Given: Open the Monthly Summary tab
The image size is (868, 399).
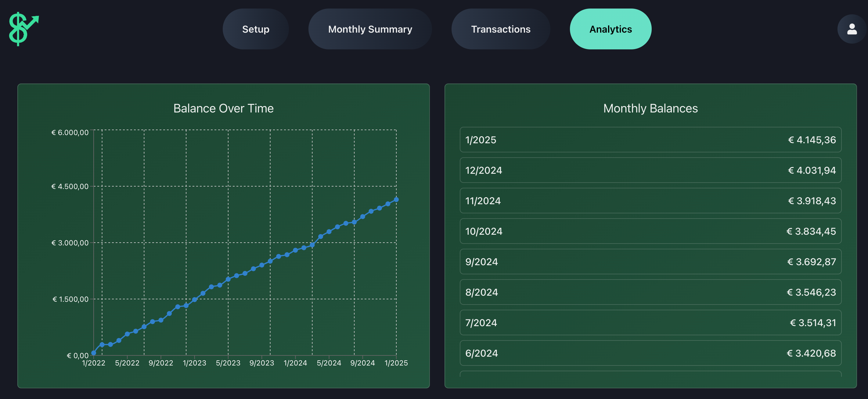Looking at the screenshot, I should pyautogui.click(x=370, y=29).
